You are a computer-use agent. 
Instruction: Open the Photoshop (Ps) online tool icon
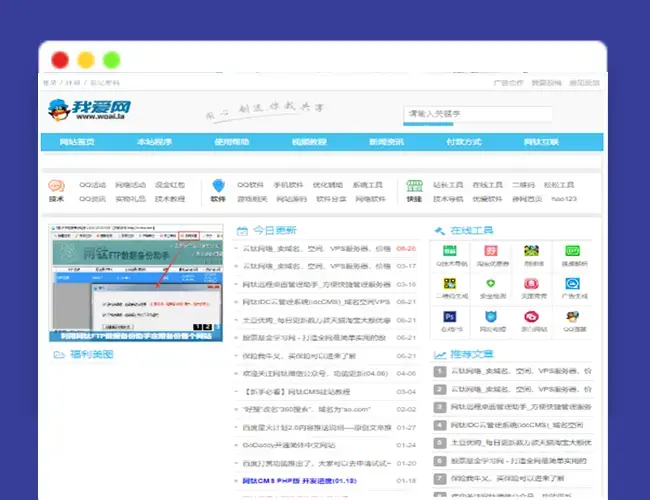point(450,317)
